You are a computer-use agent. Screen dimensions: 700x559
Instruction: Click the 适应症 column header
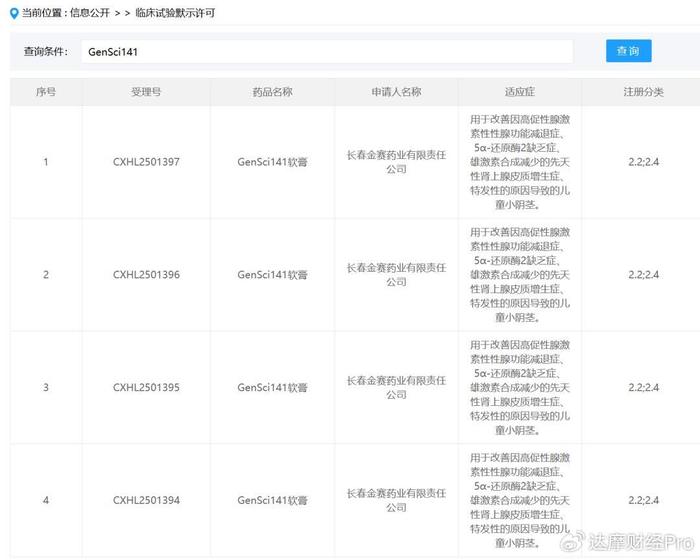pyautogui.click(x=520, y=92)
